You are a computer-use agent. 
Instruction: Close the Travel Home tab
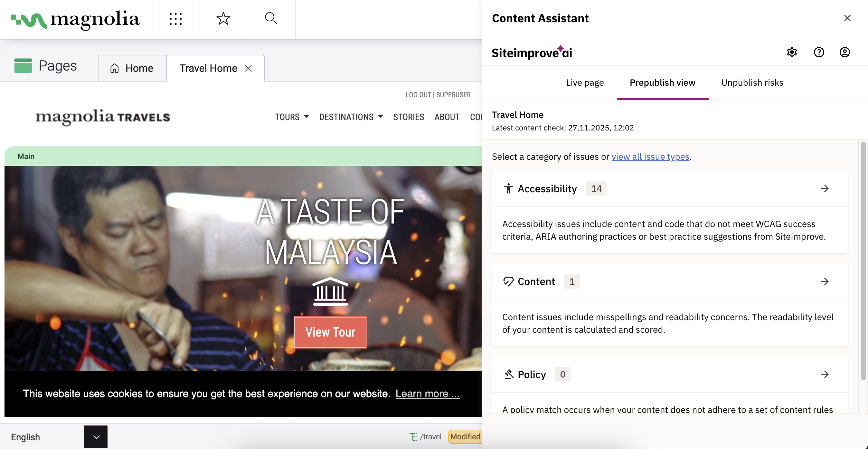[249, 68]
